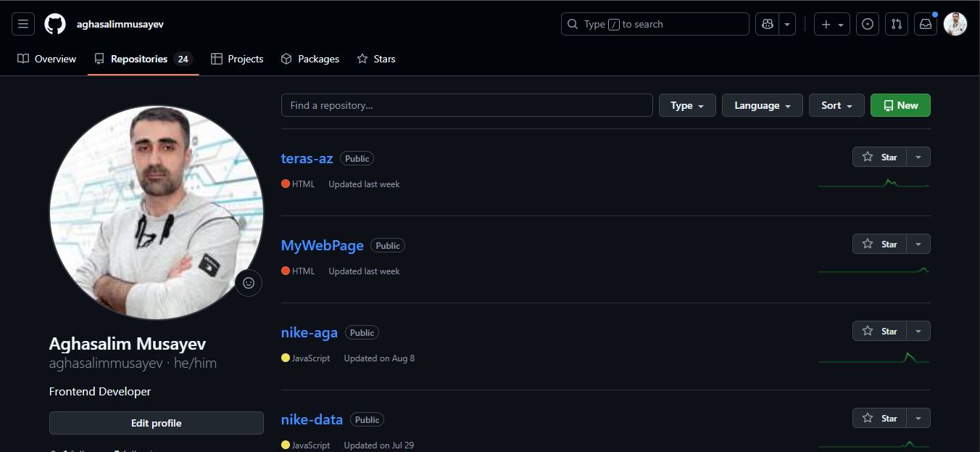Viewport: 980px width, 452px height.
Task: Open the Issues icon in header
Action: pos(868,24)
